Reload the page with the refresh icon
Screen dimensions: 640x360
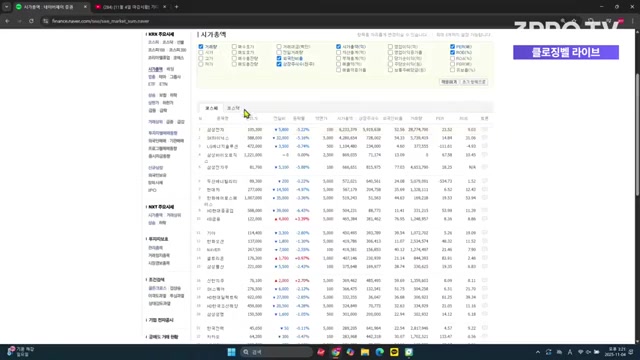click(31, 21)
